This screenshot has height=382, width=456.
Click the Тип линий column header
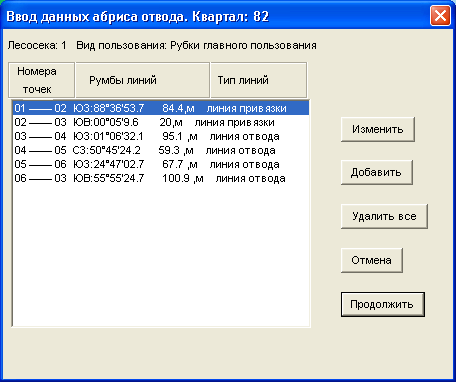[258, 80]
